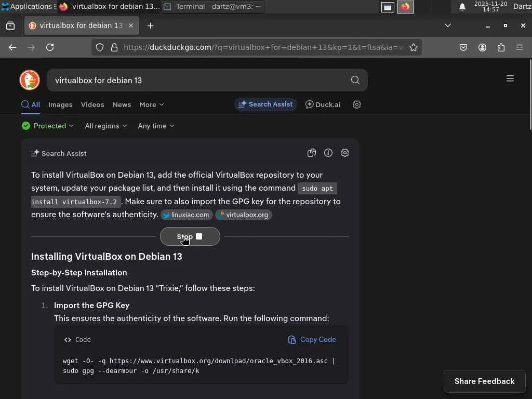Expand the More search categories menu
This screenshot has height=399, width=532.
(x=152, y=104)
